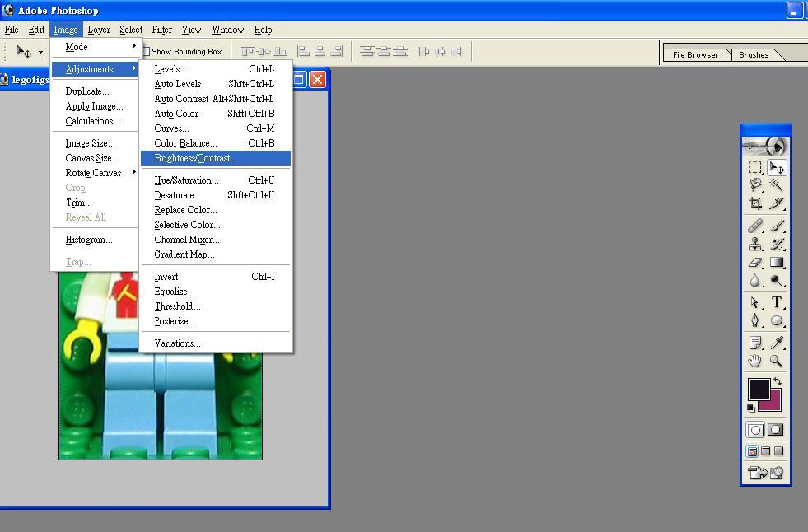Select the Zoom tool
The width and height of the screenshot is (808, 532).
(777, 361)
